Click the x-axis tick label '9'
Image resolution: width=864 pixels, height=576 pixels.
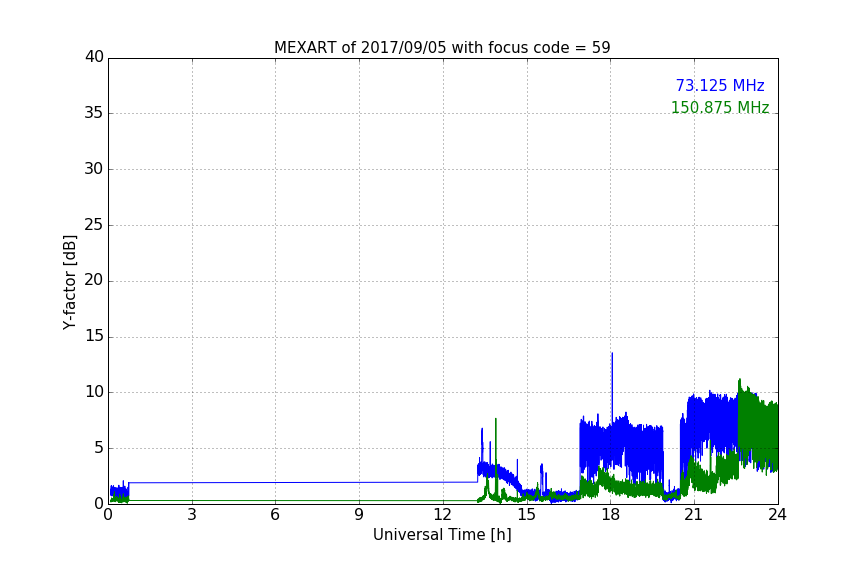pos(359,515)
